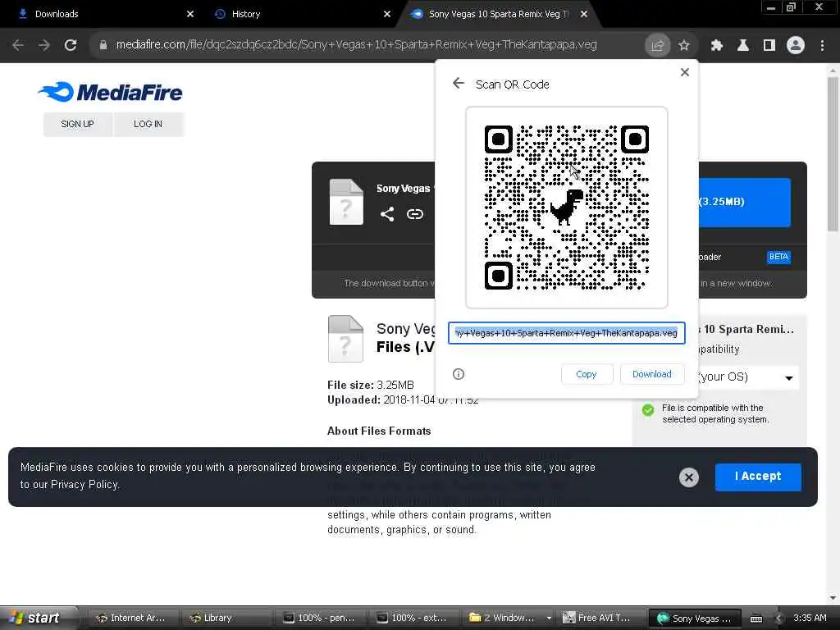Click LOG IN button
Image resolution: width=840 pixels, height=630 pixels.
click(148, 125)
